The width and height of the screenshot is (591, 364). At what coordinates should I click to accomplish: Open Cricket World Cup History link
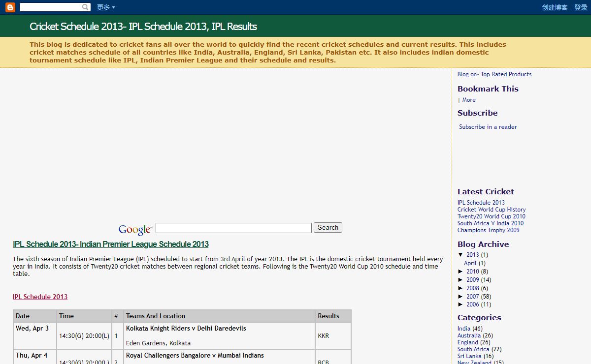[492, 210]
